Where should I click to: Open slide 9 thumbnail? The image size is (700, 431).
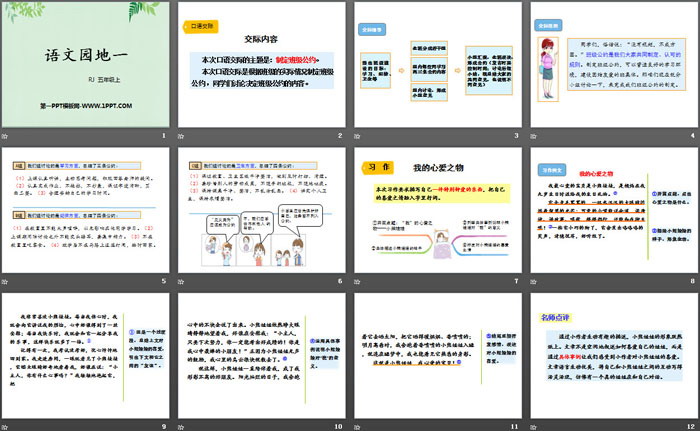pyautogui.click(x=86, y=356)
